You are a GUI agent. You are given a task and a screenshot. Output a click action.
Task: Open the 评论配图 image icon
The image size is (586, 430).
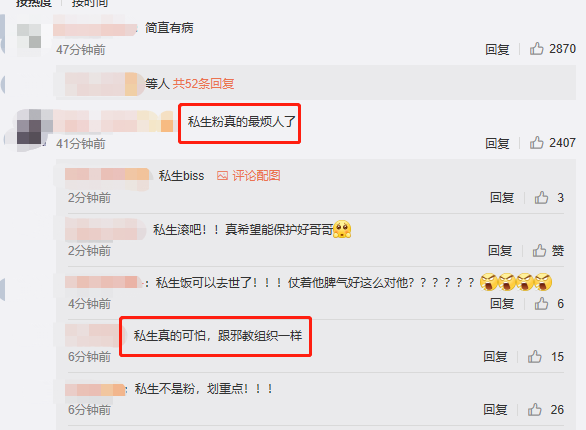[222, 176]
